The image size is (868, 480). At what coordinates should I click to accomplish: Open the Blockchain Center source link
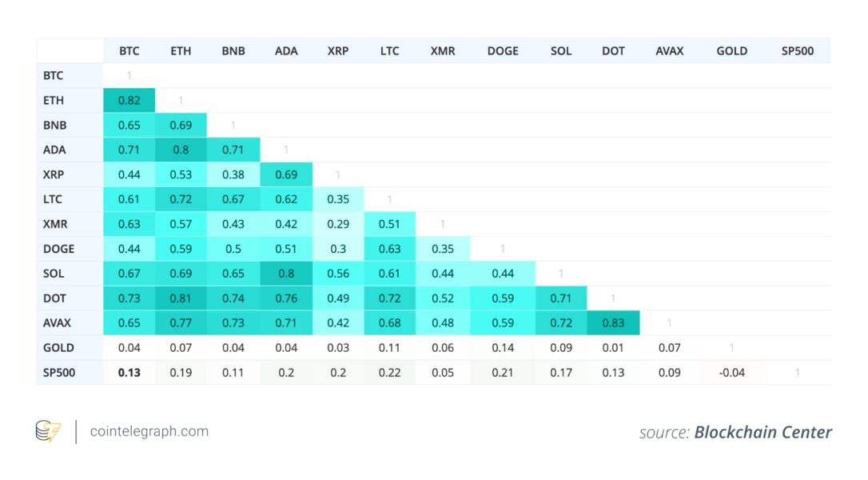(x=762, y=433)
